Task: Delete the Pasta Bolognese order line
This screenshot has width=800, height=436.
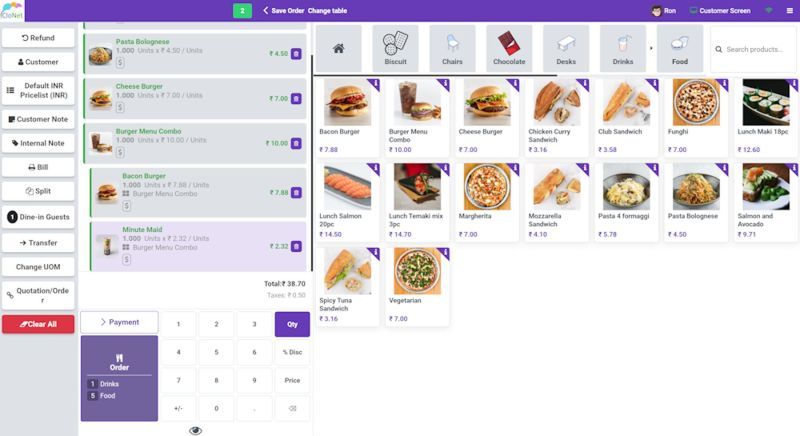Action: click(296, 54)
